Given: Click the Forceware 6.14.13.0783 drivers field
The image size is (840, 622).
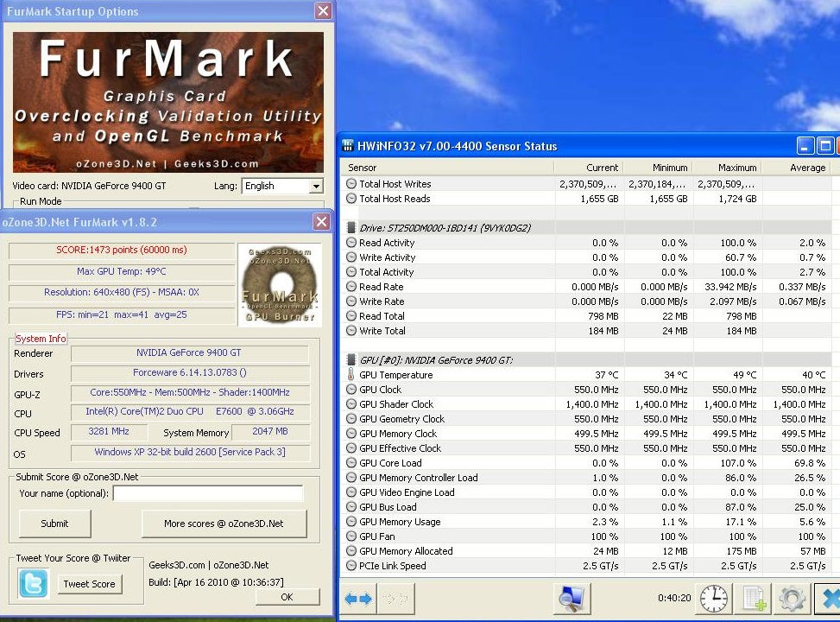Looking at the screenshot, I should coord(190,372).
